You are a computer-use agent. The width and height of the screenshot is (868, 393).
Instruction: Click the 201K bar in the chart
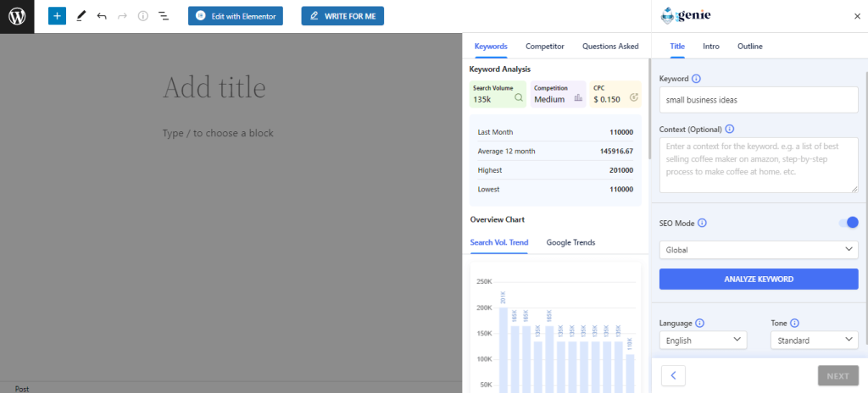point(504,350)
